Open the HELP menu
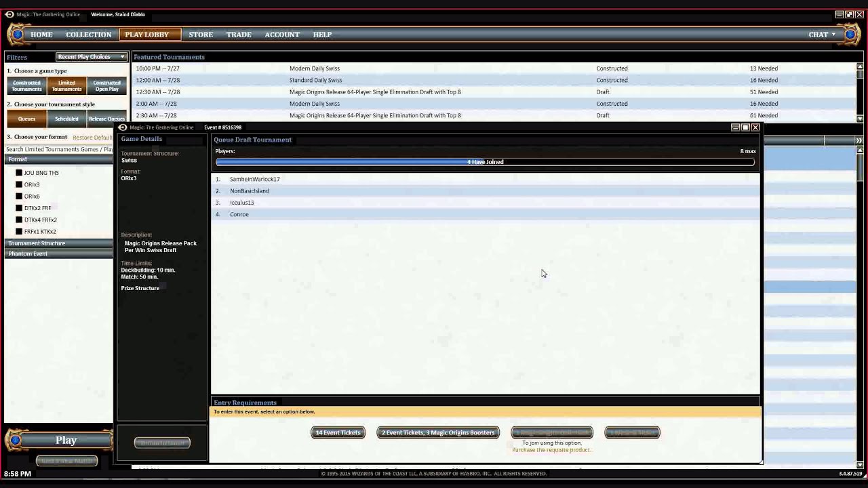This screenshot has width=868, height=488. 322,35
